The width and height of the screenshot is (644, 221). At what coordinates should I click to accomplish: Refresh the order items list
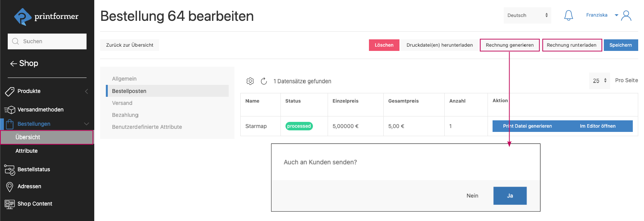point(264,81)
